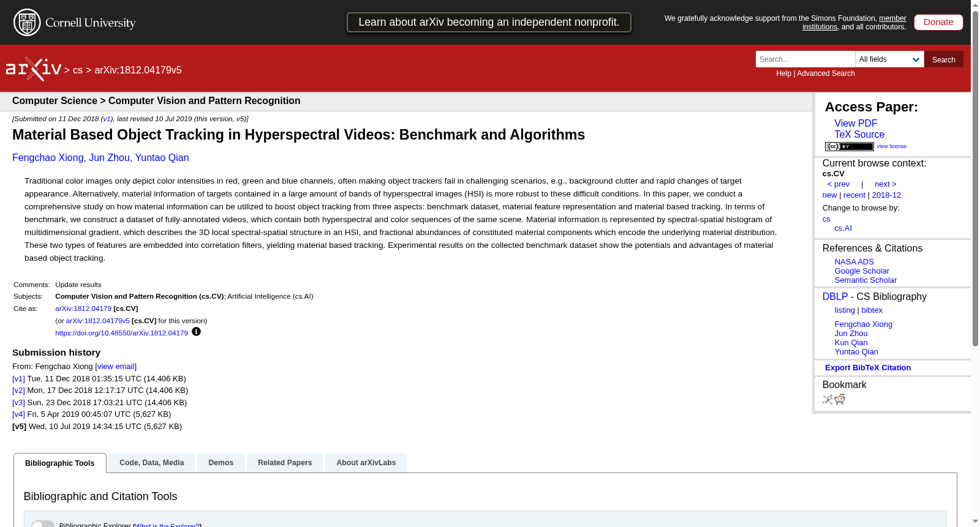Open the Code, Data, Media tab
Screen dimensions: 980x527
point(152,463)
